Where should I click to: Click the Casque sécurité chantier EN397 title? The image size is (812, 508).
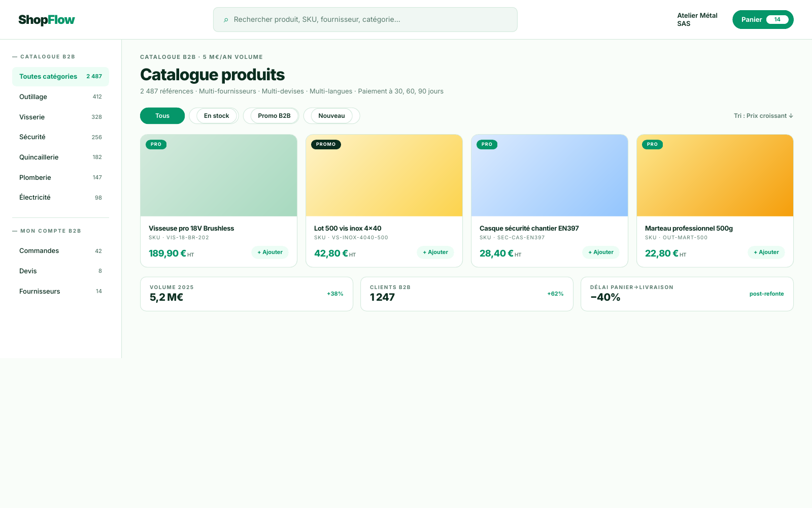pyautogui.click(x=529, y=229)
